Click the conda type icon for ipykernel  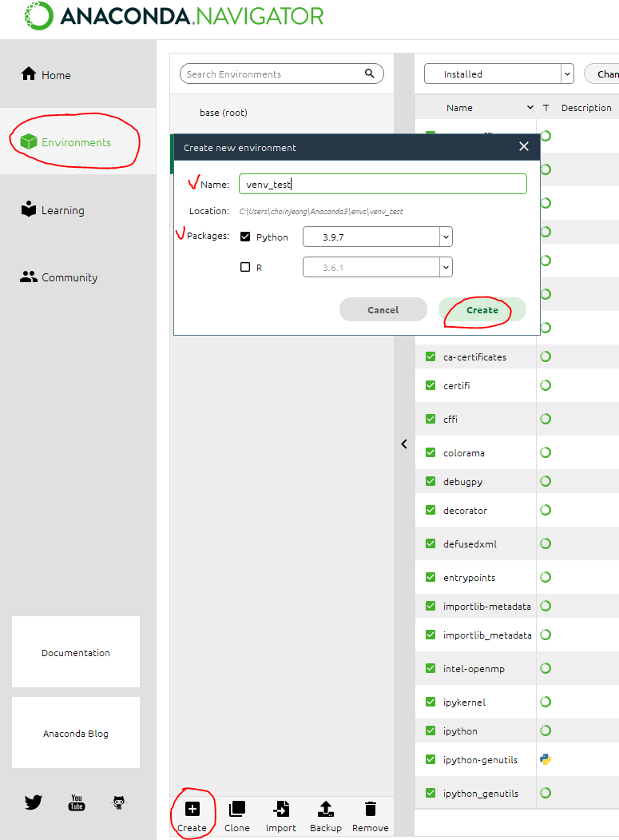coord(546,702)
